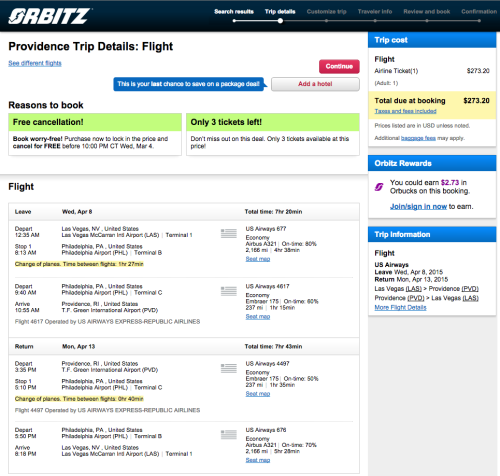Click Add a hotel button
This screenshot has width=500, height=476.
(315, 84)
